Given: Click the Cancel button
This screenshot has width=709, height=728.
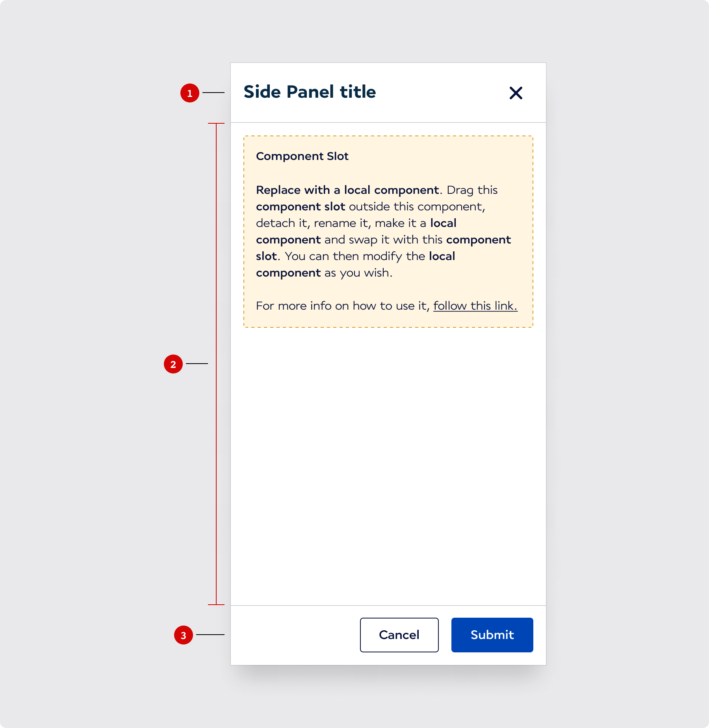Looking at the screenshot, I should tap(399, 635).
